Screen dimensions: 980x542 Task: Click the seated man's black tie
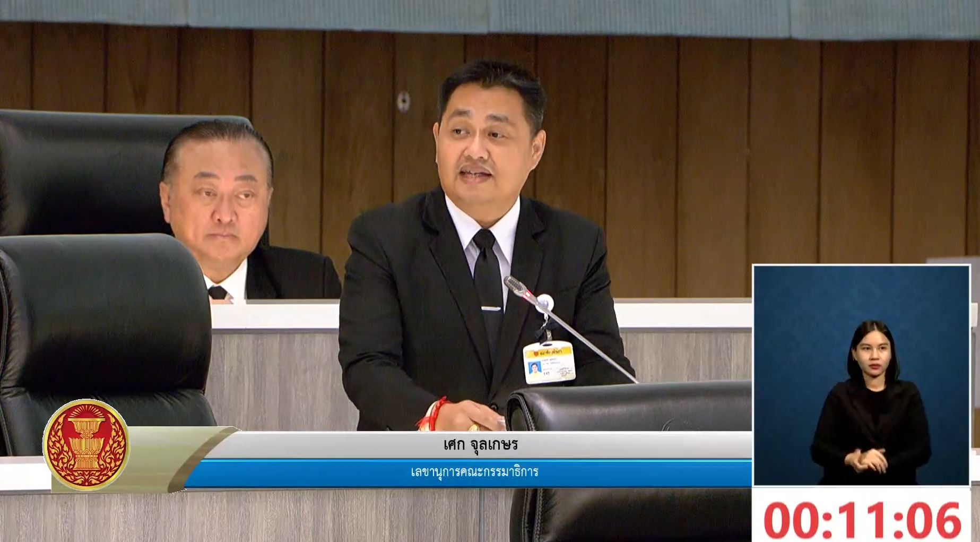pos(218,292)
